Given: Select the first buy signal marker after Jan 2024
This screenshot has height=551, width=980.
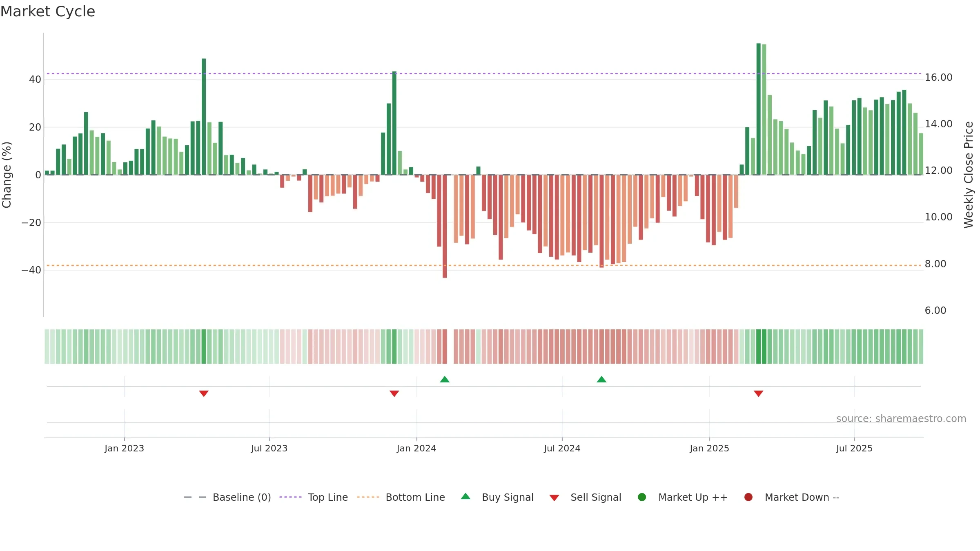Looking at the screenshot, I should (x=445, y=379).
